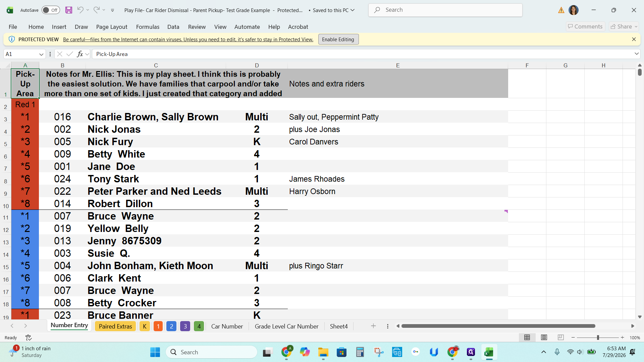
Task: Open Microsoft Store from the taskbar
Action: click(x=341, y=352)
